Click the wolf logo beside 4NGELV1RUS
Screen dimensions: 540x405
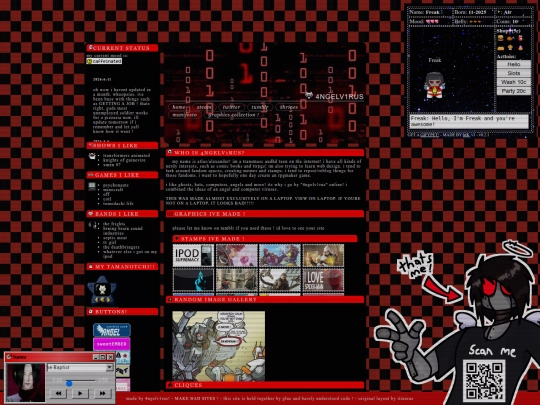point(309,95)
